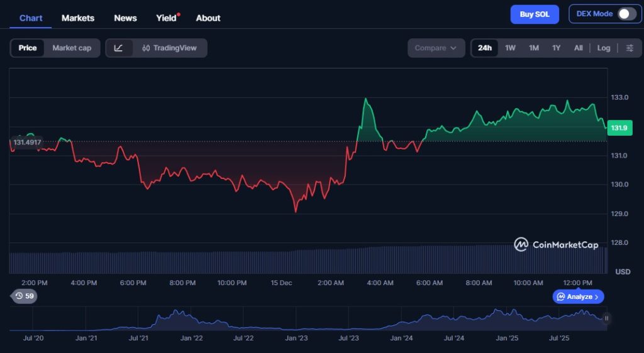This screenshot has width=644, height=353.
Task: Toggle DEX Mode switch
Action: pos(626,14)
